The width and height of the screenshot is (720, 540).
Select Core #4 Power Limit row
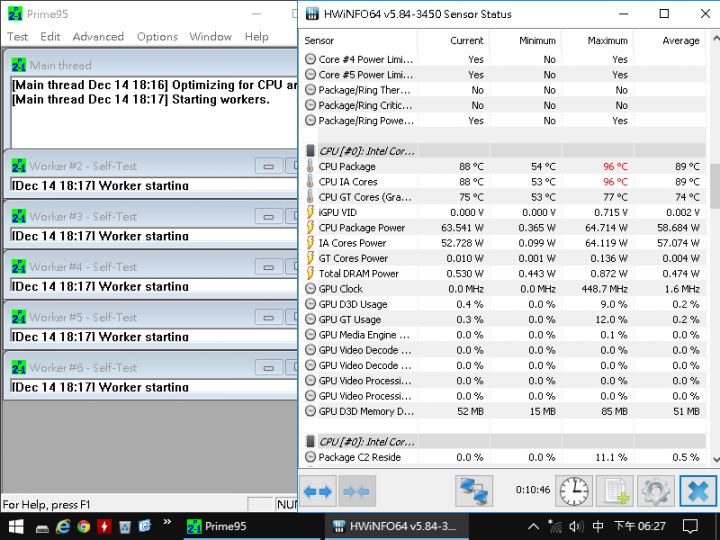click(503, 59)
